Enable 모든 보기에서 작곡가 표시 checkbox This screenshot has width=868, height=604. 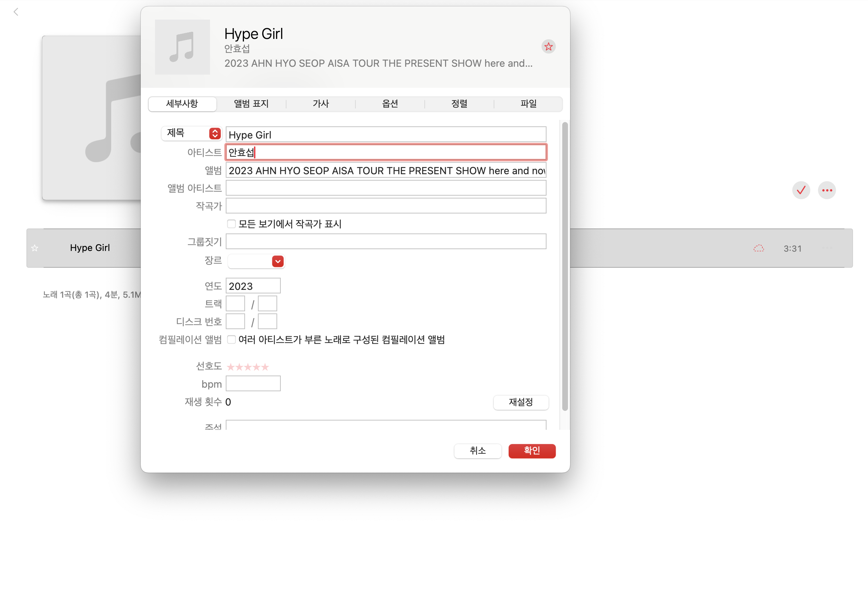[x=231, y=223]
